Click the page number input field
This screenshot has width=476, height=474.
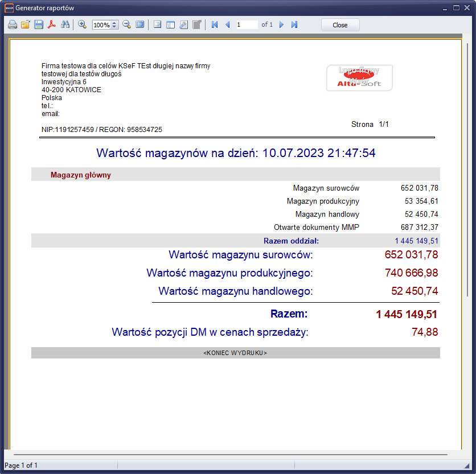tap(247, 25)
